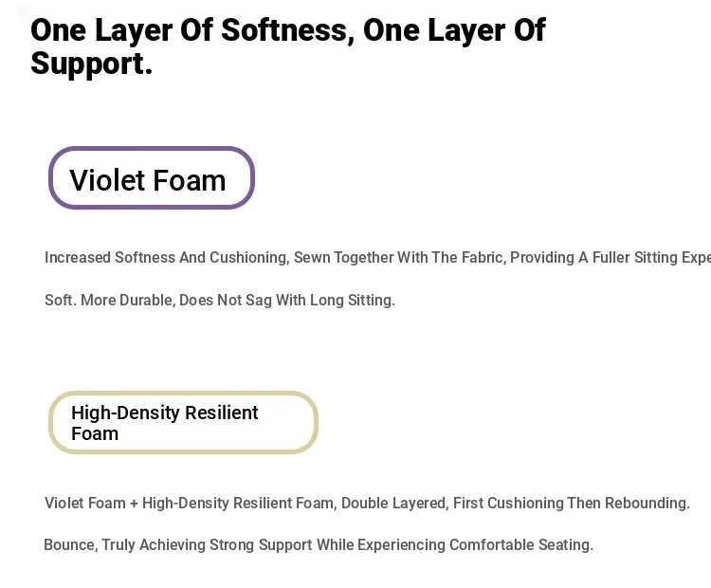Screen dimensions: 711x588
Task: Click 'Sewn Together With The Fabric' phrase
Action: 398,258
